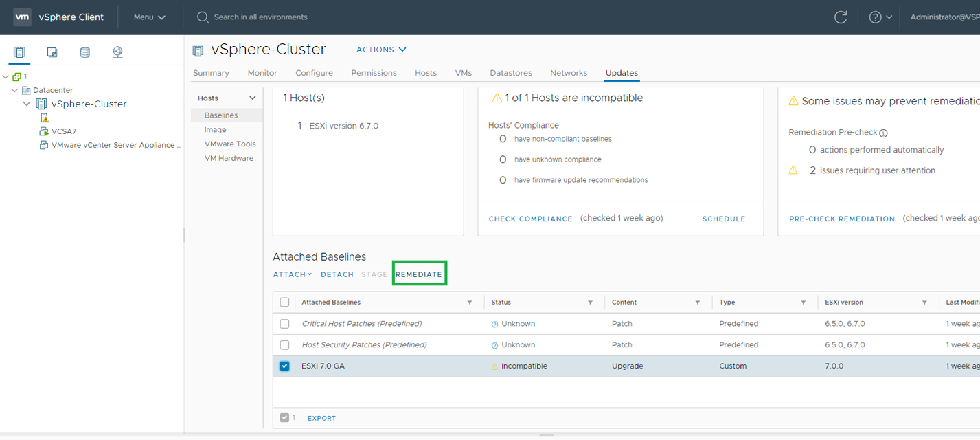Image resolution: width=980 pixels, height=440 pixels.
Task: Click the Upgrade content cell
Action: [628, 366]
